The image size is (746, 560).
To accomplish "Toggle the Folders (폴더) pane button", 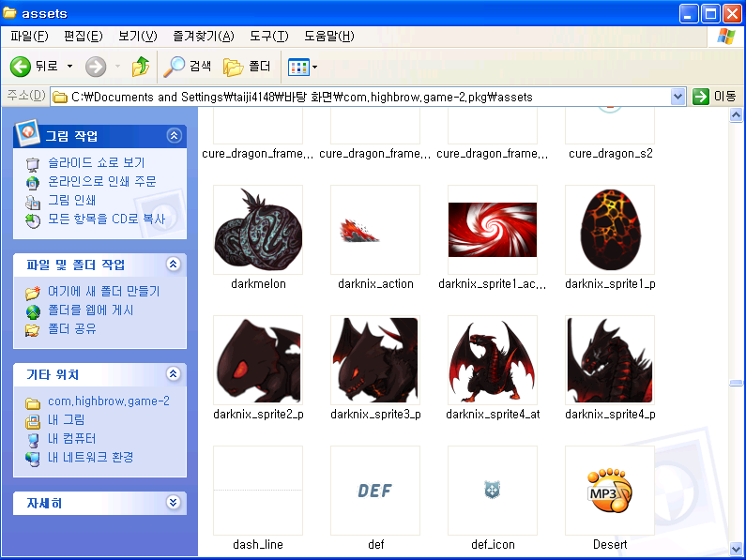I will tap(248, 67).
